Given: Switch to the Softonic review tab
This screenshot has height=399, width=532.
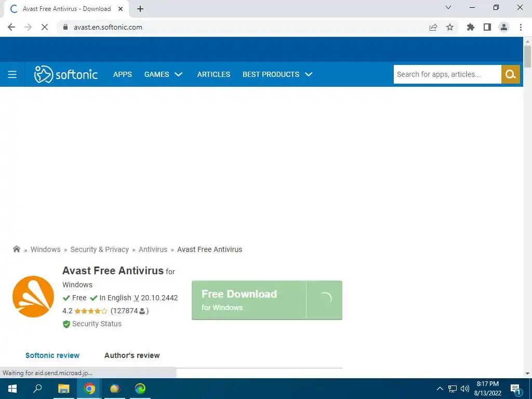Looking at the screenshot, I should click(x=52, y=355).
